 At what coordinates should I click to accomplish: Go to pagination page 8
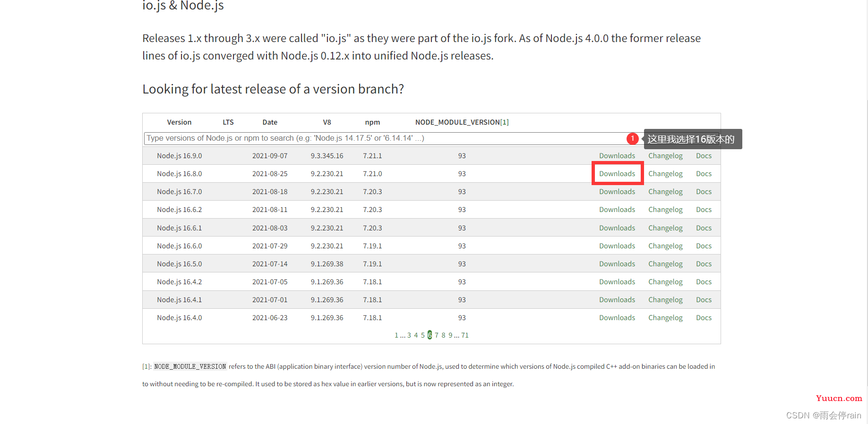coord(443,335)
